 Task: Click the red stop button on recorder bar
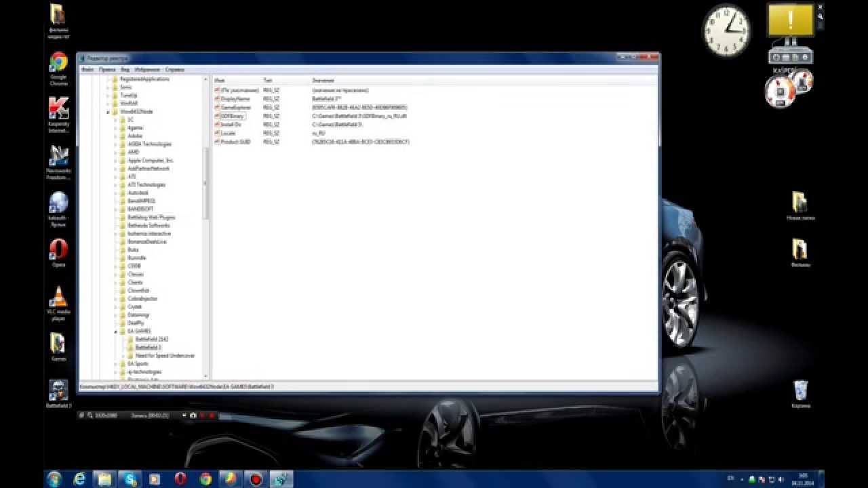[x=212, y=415]
